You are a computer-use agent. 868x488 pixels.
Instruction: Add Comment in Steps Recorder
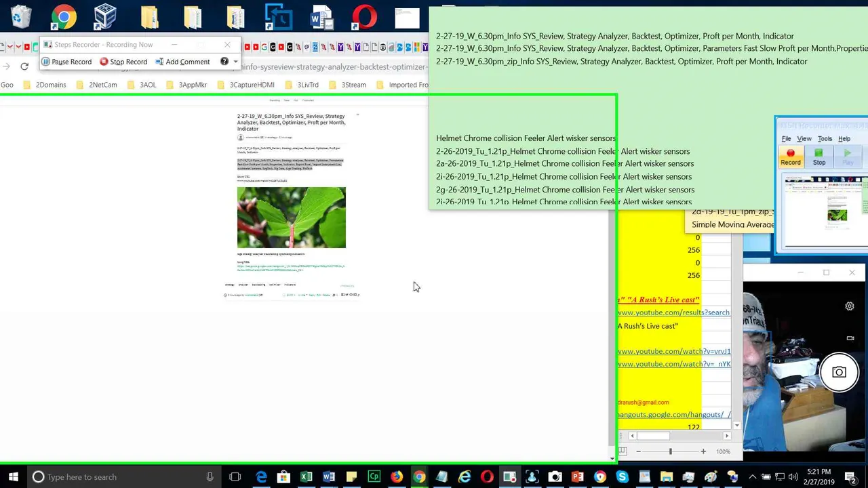pos(182,62)
